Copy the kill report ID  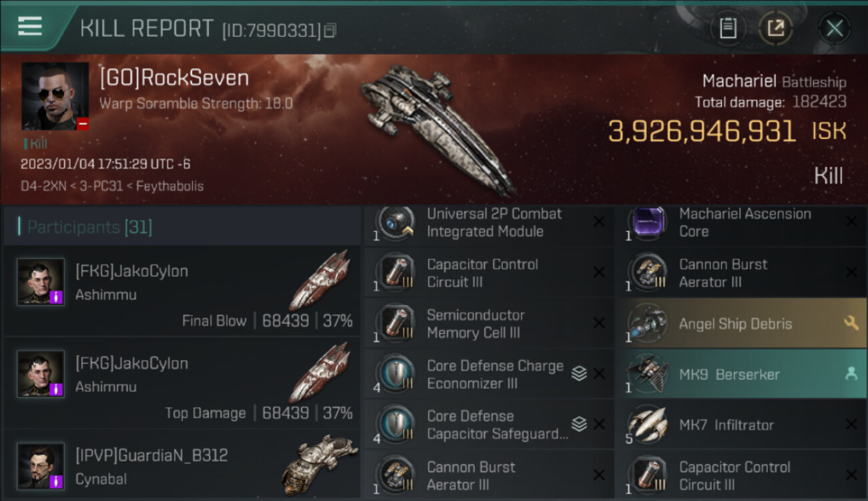[331, 30]
